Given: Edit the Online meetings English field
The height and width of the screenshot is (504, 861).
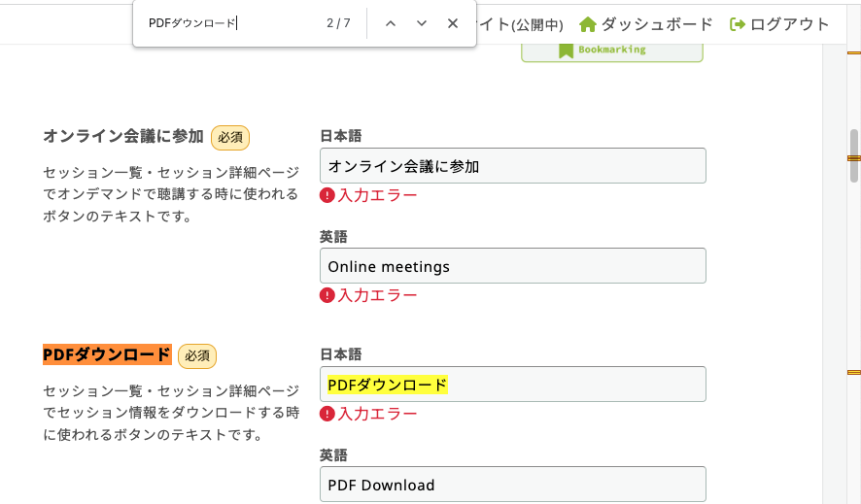Looking at the screenshot, I should coord(513,266).
